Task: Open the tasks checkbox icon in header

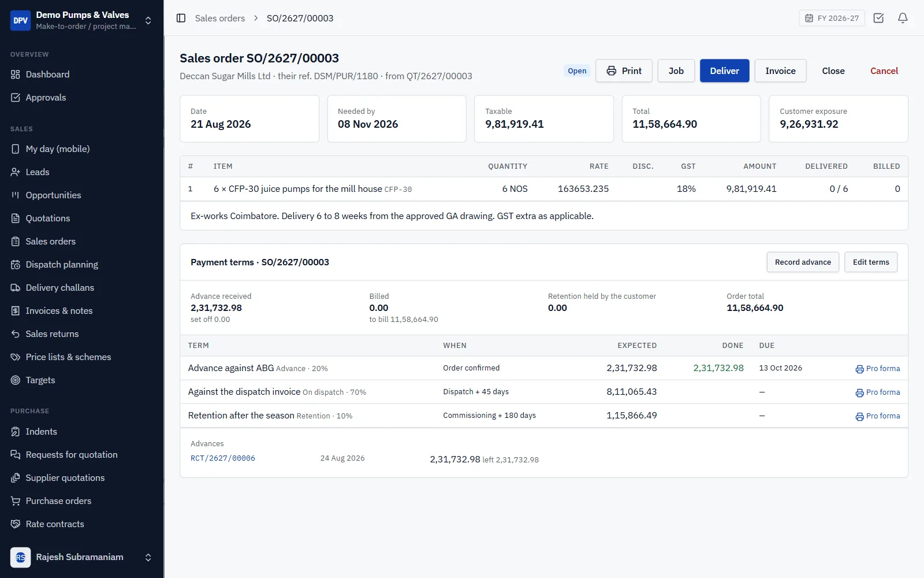Action: 878,18
